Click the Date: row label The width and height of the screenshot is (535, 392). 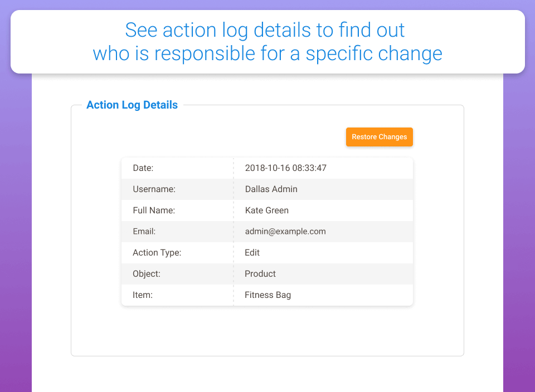tap(143, 168)
